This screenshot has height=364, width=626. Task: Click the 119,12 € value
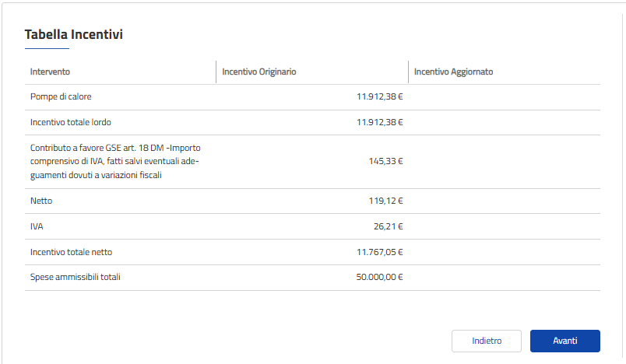click(x=385, y=201)
